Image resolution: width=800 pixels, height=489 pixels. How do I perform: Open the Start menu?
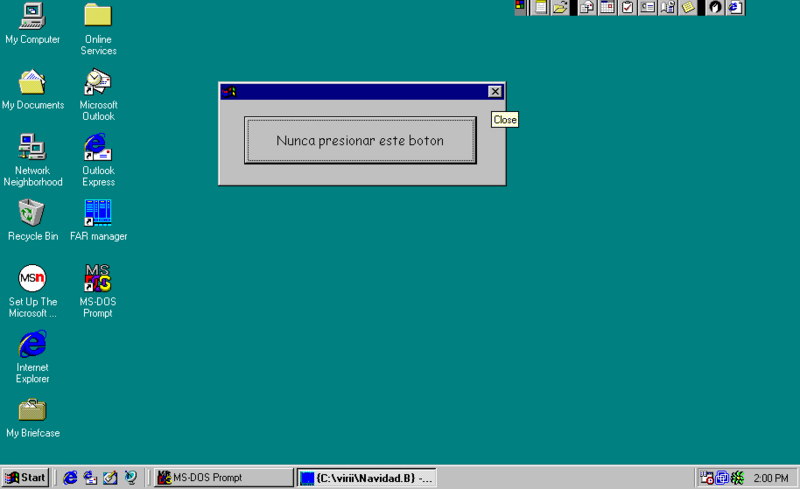point(26,478)
